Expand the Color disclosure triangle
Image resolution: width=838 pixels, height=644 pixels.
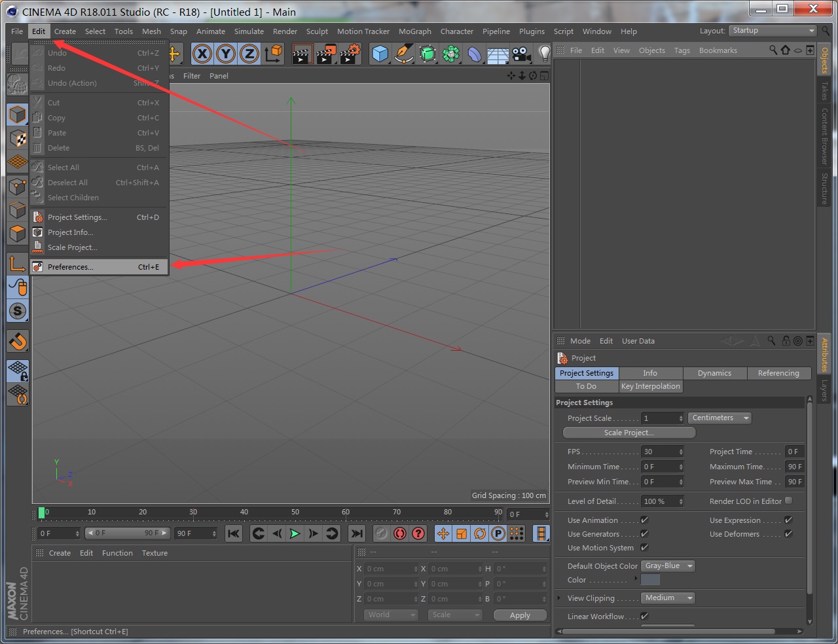[636, 579]
